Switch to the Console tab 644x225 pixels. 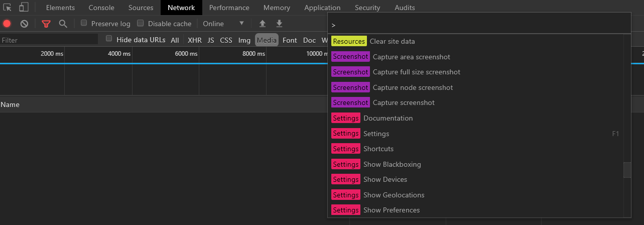[x=101, y=8]
